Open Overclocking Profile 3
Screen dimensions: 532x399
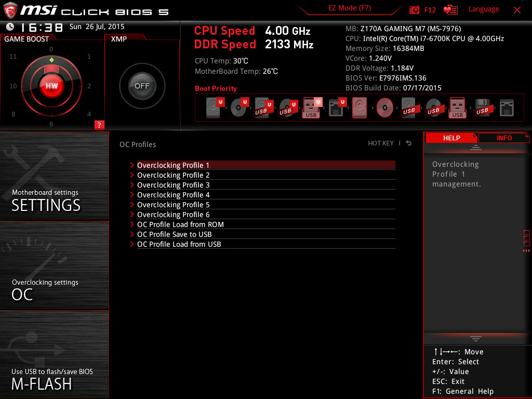pos(266,184)
